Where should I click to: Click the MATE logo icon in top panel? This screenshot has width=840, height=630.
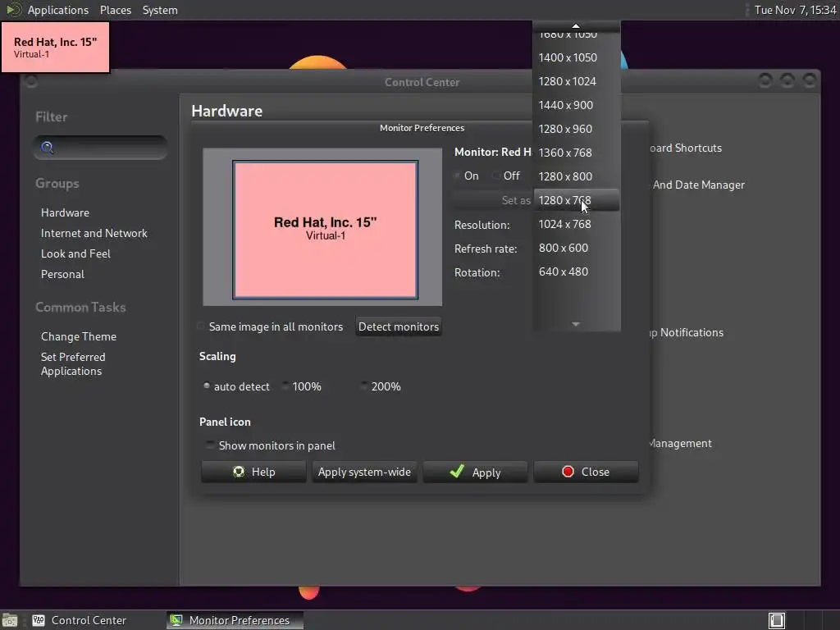pos(13,10)
